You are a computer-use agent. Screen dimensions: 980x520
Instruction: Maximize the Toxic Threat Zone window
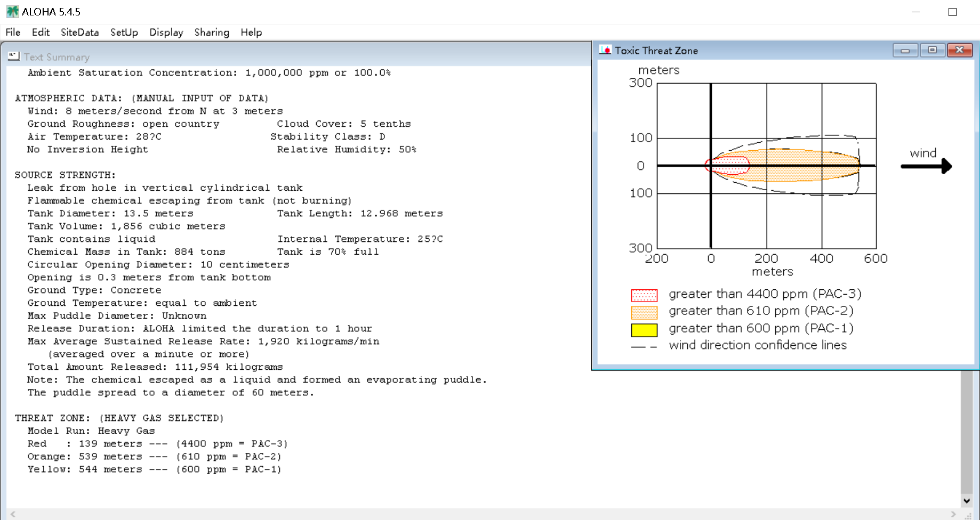932,50
